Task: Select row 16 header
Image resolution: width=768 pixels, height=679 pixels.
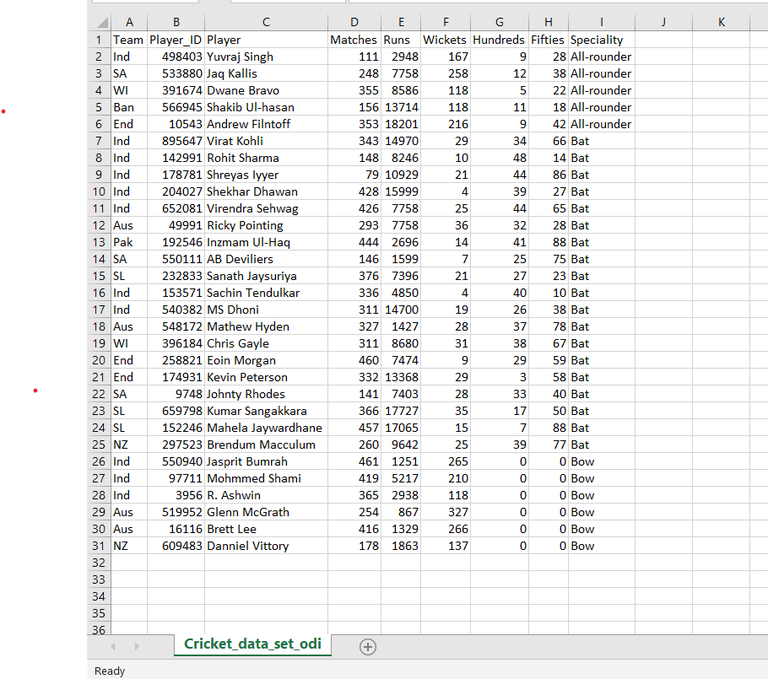Action: click(x=99, y=293)
